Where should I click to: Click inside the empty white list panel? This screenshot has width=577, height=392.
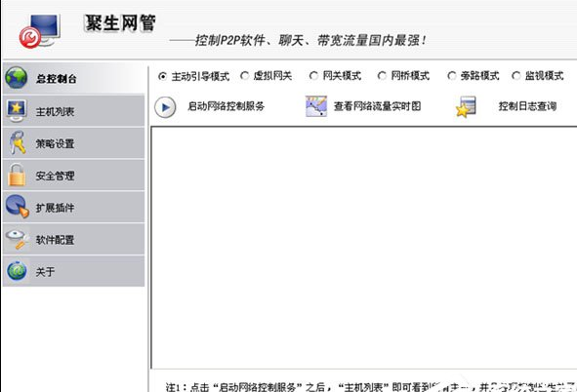coord(363,248)
